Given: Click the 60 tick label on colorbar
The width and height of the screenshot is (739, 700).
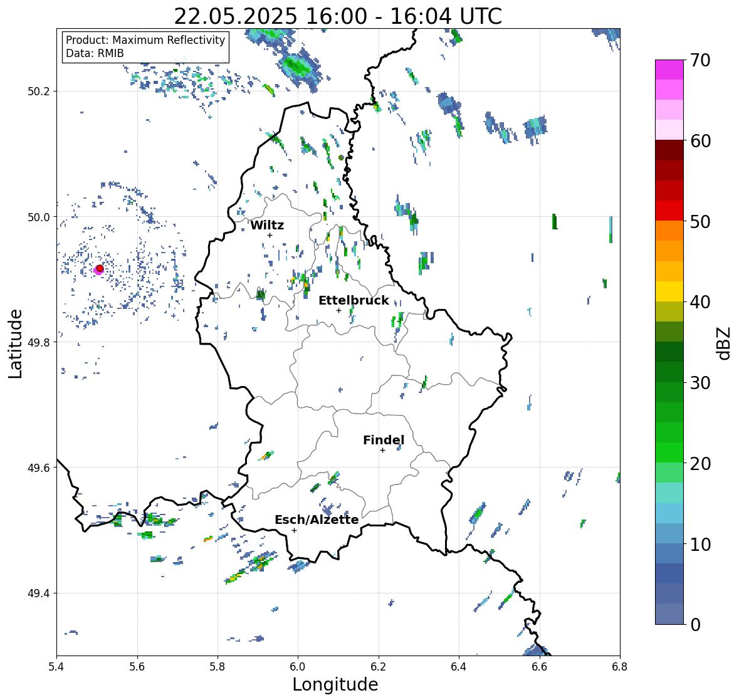Looking at the screenshot, I should pos(700,141).
